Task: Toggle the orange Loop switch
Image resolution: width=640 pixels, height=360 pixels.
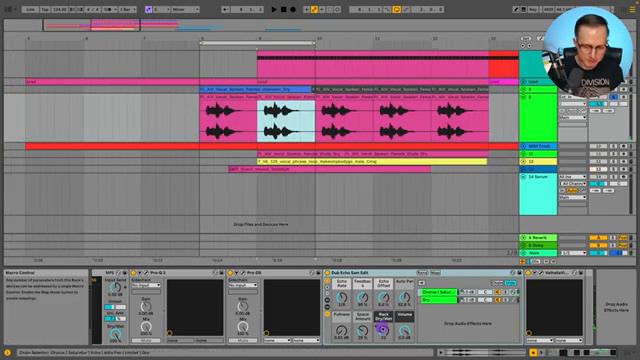Action: tap(396, 9)
